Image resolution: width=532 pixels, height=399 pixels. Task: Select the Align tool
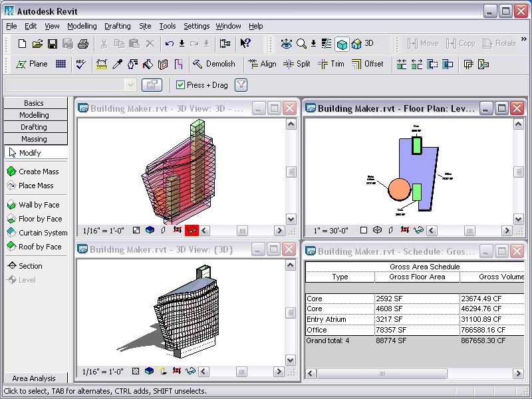tap(262, 64)
